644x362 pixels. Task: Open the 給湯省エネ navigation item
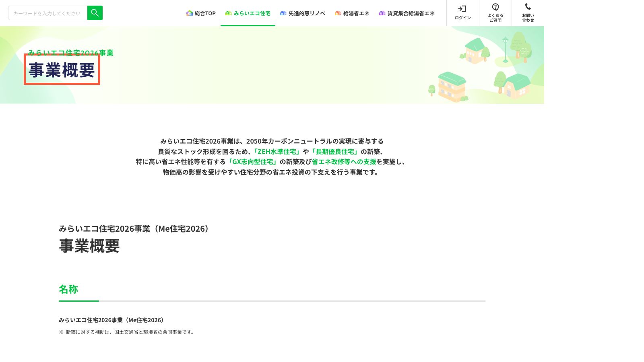click(x=352, y=13)
